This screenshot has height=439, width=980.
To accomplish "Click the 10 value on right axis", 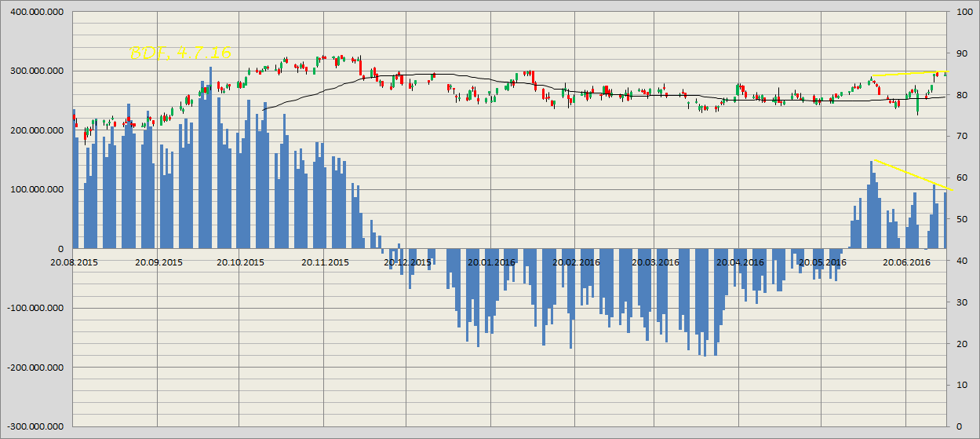I will (x=961, y=385).
